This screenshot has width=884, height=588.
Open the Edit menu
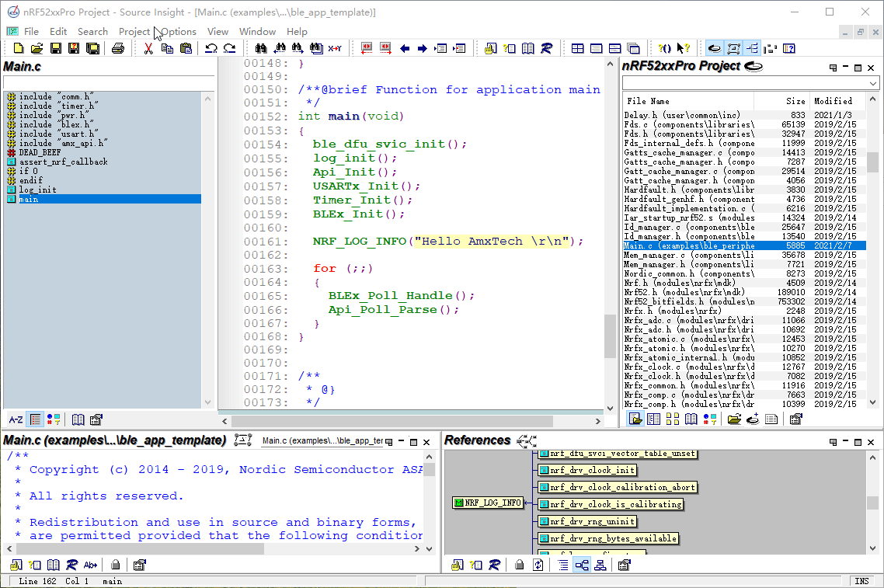(x=58, y=32)
